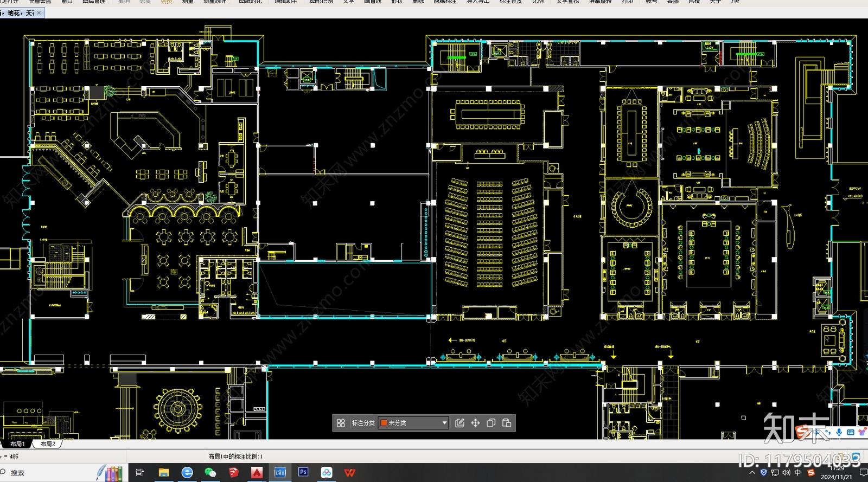The width and height of the screenshot is (868, 482).
Task: Click the edit annotation pencil icon
Action: click(459, 423)
